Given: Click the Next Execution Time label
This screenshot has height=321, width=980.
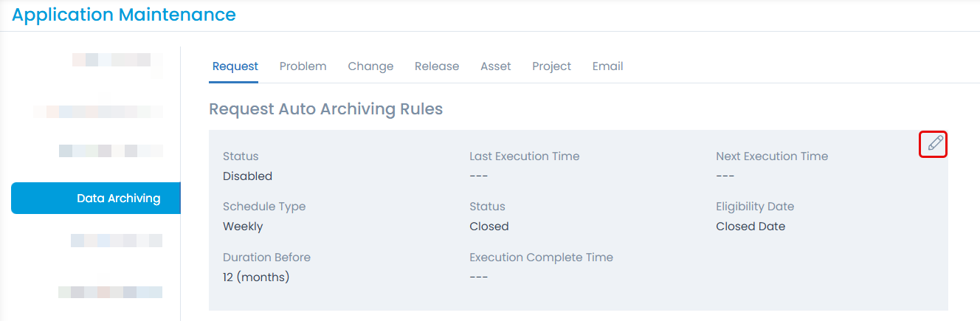Looking at the screenshot, I should tap(772, 156).
